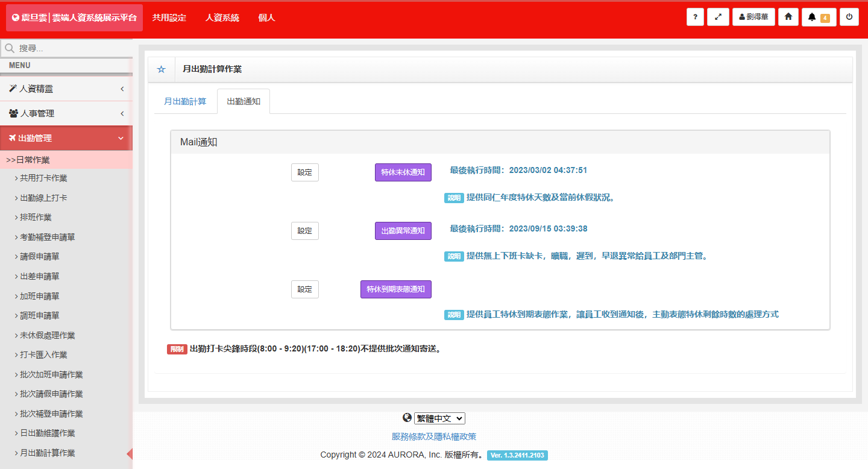
Task: Click the 說明 badge about 特休到期表態作業
Action: [x=454, y=315]
